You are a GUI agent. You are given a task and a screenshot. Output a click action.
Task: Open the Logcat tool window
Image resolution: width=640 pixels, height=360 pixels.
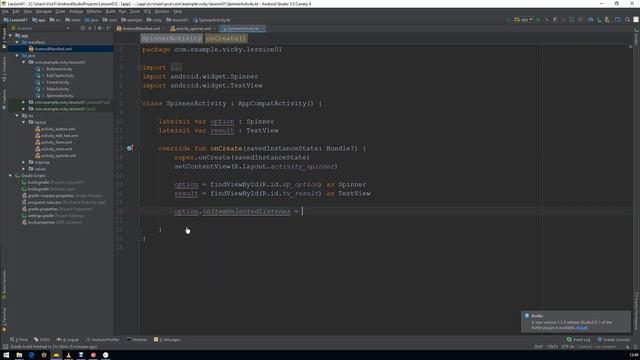(x=68, y=340)
